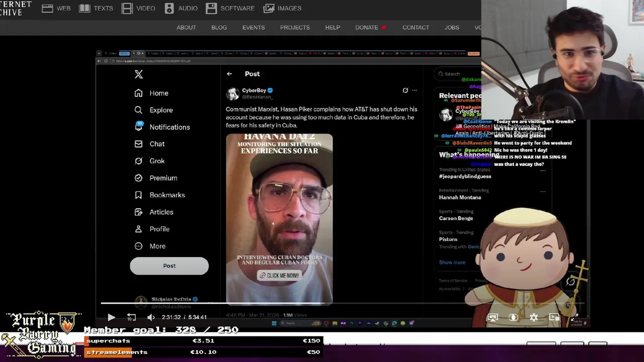Screen dimensions: 644x362
Task: Open Chat envelope icon in X sidebar
Action: pyautogui.click(x=138, y=144)
